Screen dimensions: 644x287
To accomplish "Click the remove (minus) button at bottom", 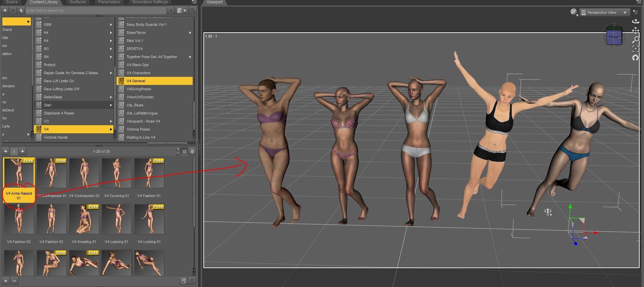I will pos(14,281).
